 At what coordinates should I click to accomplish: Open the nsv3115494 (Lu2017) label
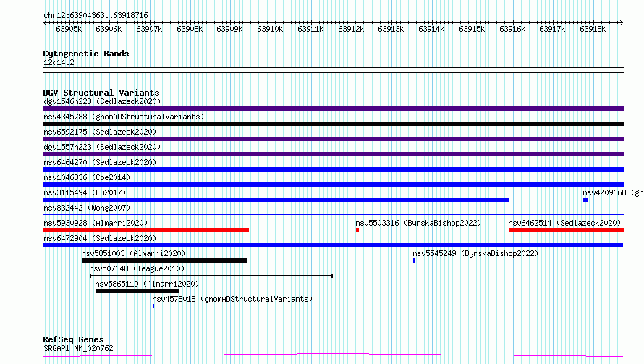click(x=85, y=192)
